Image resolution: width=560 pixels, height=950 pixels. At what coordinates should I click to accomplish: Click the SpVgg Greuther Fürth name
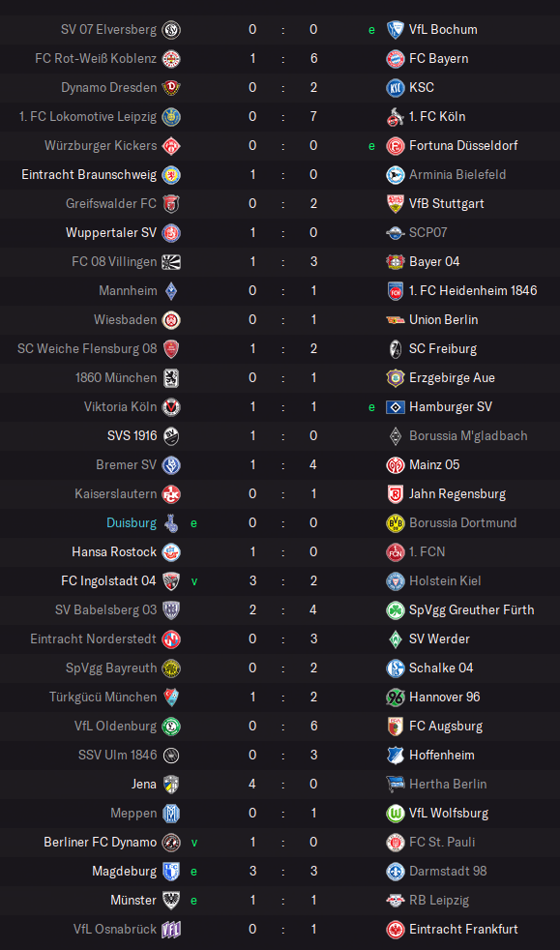point(471,610)
